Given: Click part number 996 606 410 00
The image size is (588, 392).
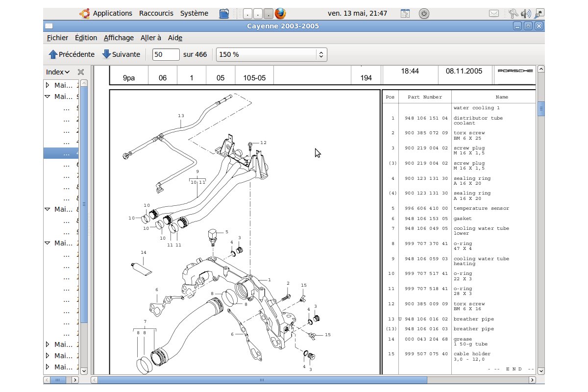Looking at the screenshot, I should [x=426, y=208].
